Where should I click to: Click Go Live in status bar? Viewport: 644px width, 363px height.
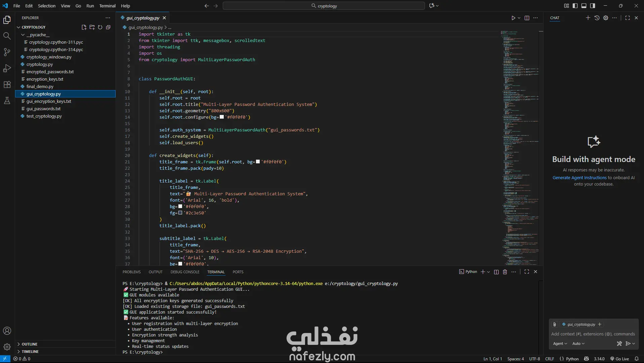click(619, 359)
